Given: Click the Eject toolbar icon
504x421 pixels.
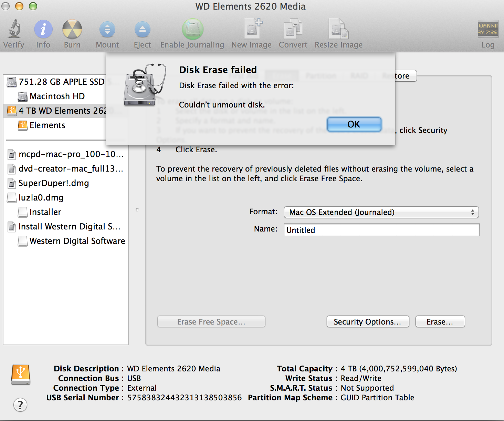Looking at the screenshot, I should 143,30.
